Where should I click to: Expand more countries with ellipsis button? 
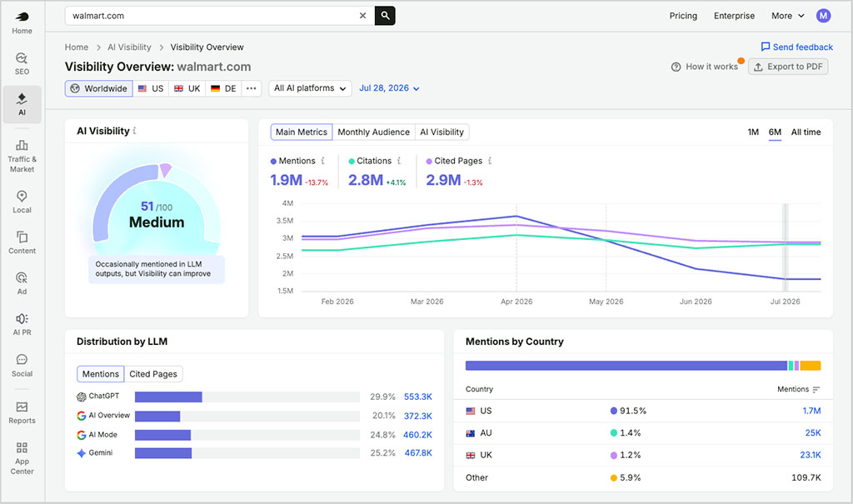coord(251,88)
